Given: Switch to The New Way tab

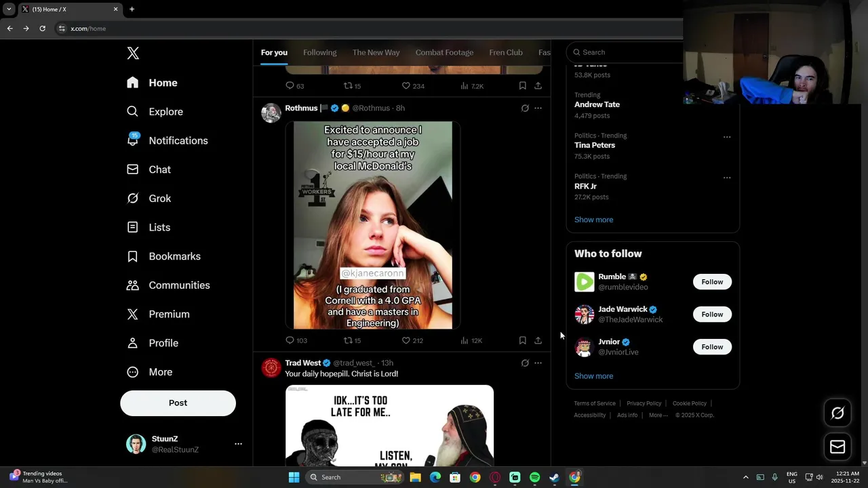Looking at the screenshot, I should point(376,52).
